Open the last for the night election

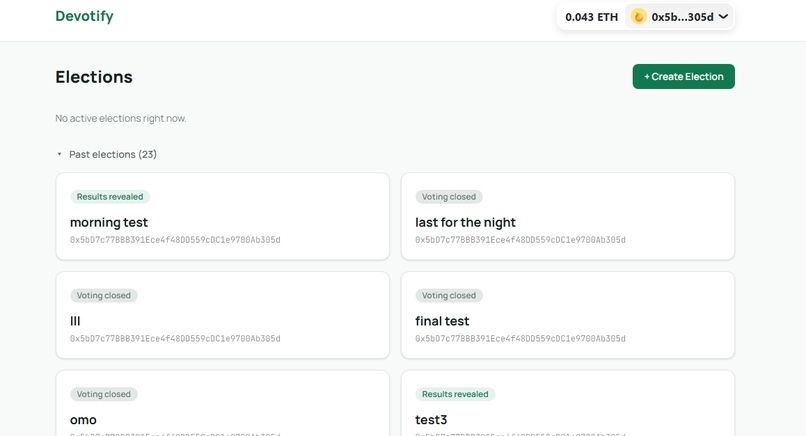[568, 216]
